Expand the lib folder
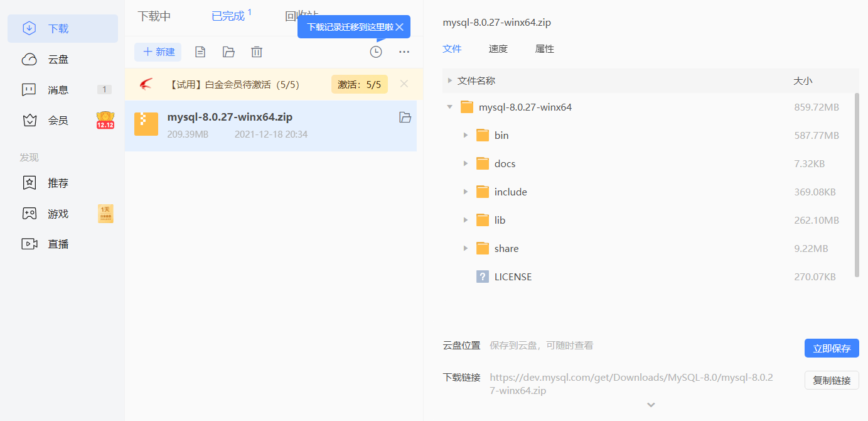Viewport: 868px width, 421px height. click(464, 220)
